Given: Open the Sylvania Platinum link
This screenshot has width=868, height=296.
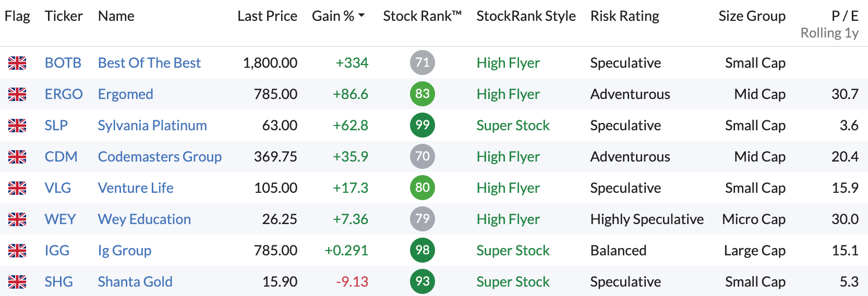Looking at the screenshot, I should pyautogui.click(x=152, y=126).
